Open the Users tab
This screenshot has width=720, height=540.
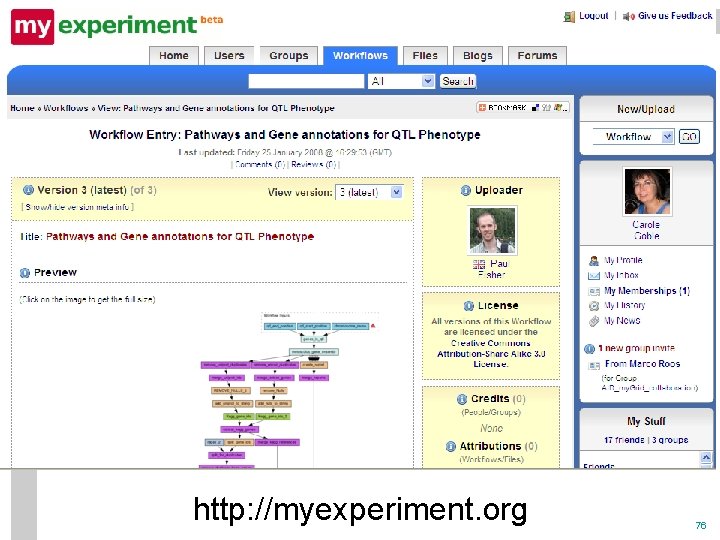click(x=229, y=56)
